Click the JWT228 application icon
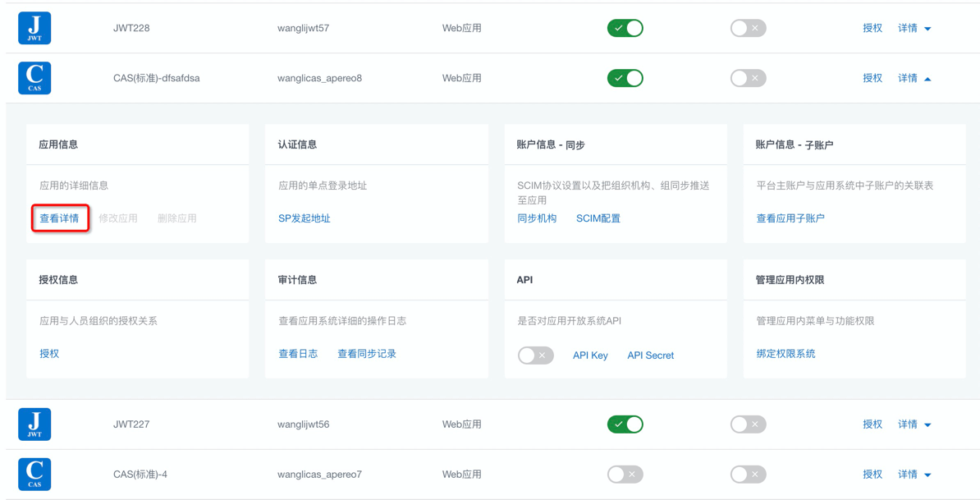Screen dimensions: 980x500 point(34,28)
